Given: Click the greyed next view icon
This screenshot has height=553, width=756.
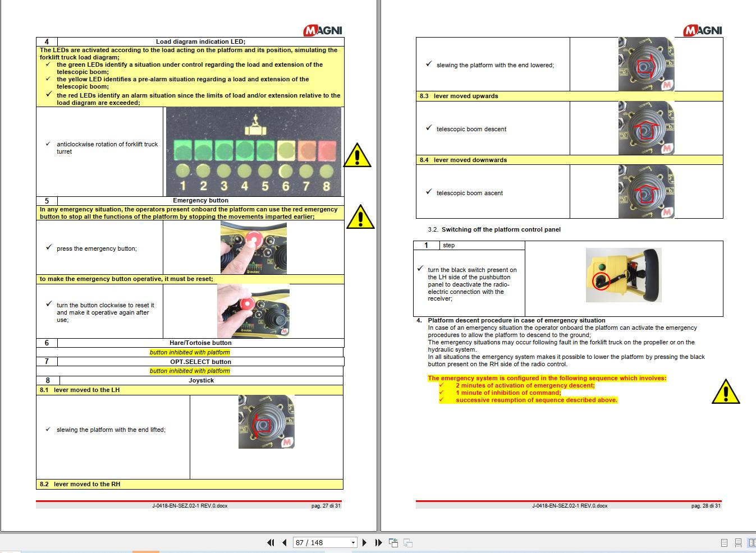Looking at the screenshot, I should coord(408,542).
